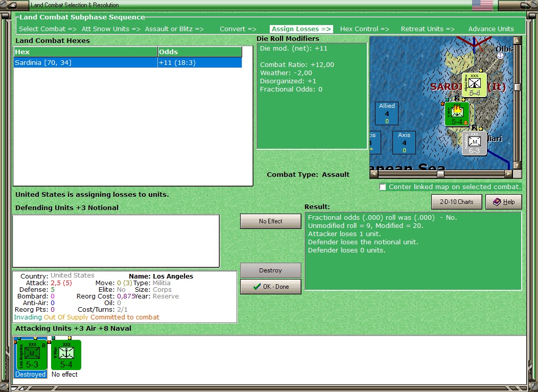Click the No Effect button
The height and width of the screenshot is (392, 538).
tap(271, 221)
